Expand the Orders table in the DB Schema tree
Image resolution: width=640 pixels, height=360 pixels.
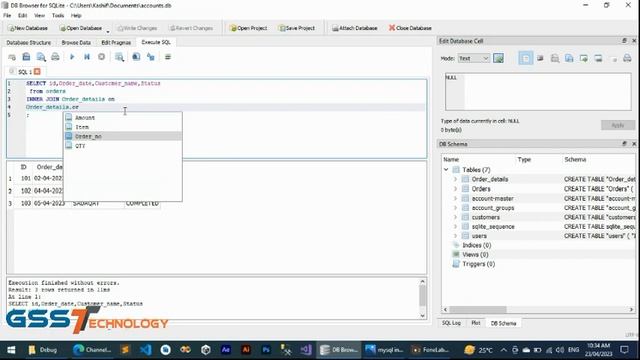tap(456, 189)
